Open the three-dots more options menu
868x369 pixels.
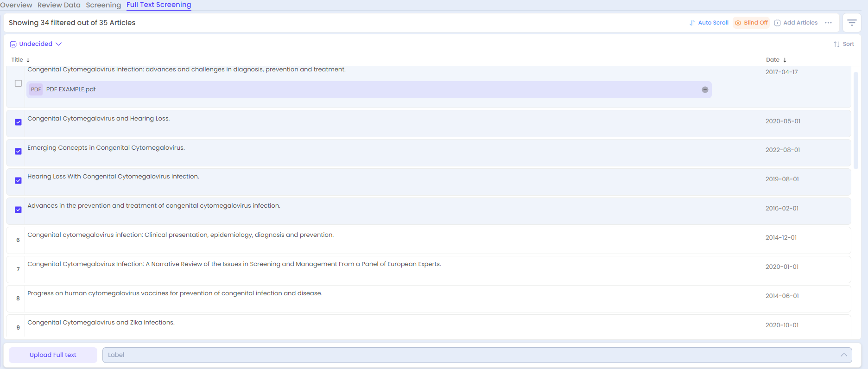pyautogui.click(x=828, y=23)
